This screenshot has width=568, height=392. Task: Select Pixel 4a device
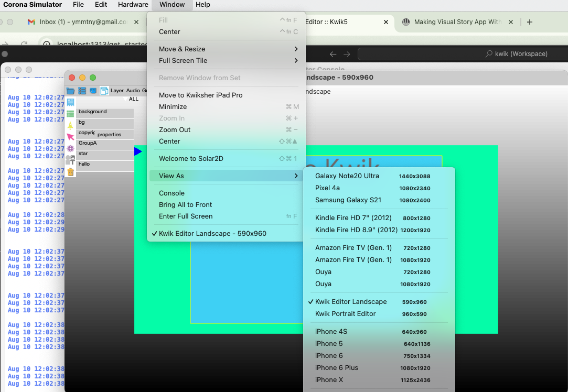(x=379, y=188)
